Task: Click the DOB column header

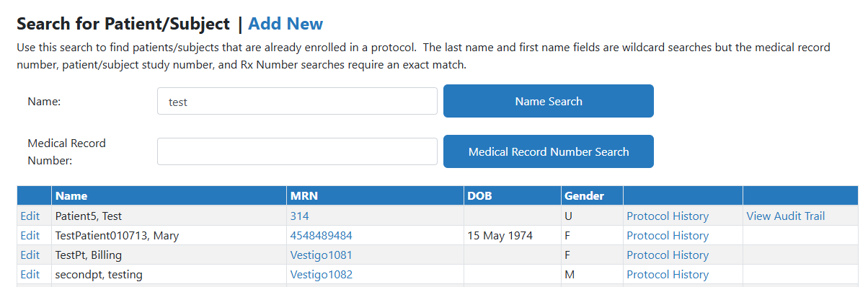Action: click(479, 195)
